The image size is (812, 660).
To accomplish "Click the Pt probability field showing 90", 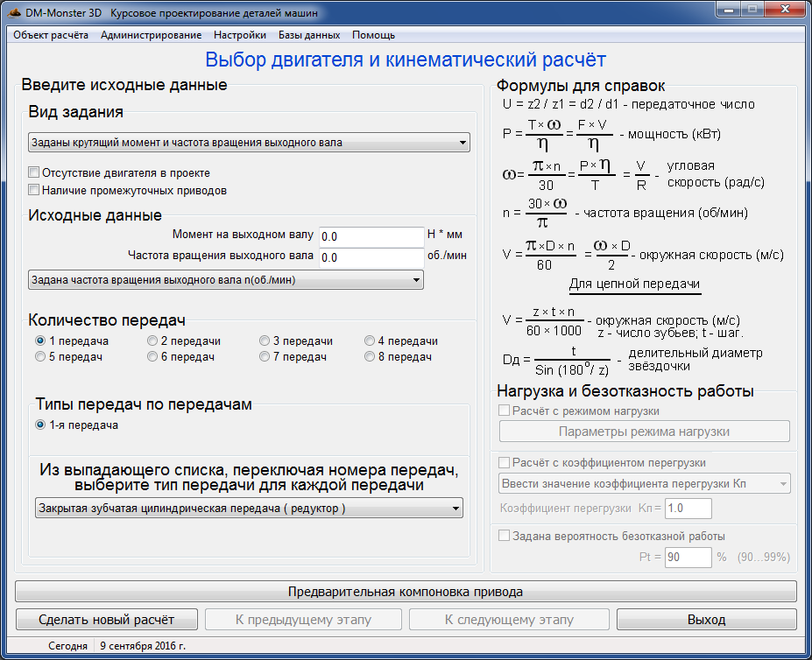I will point(688,558).
